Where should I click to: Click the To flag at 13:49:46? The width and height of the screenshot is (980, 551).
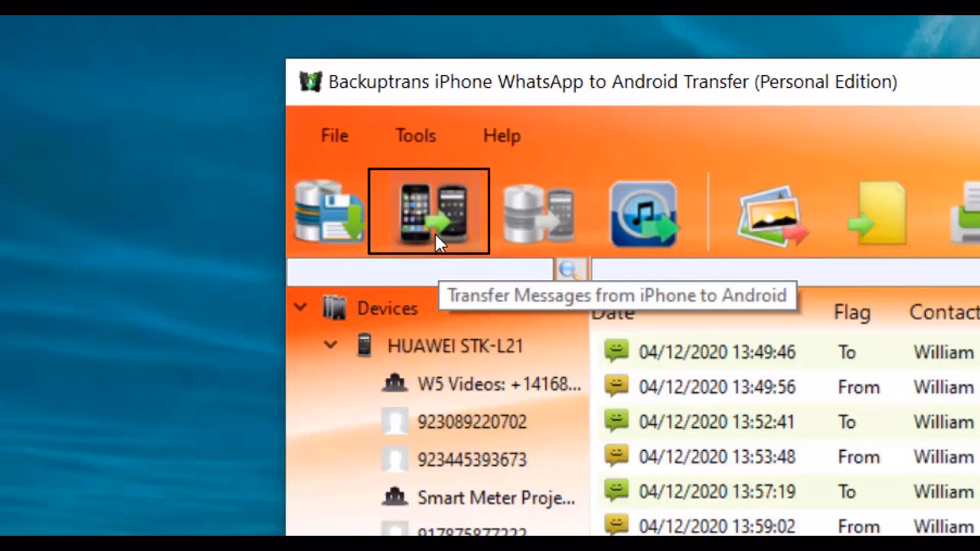pyautogui.click(x=847, y=352)
